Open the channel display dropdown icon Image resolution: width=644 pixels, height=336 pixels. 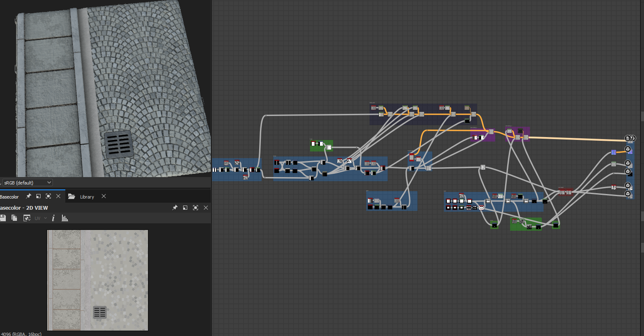(27, 218)
